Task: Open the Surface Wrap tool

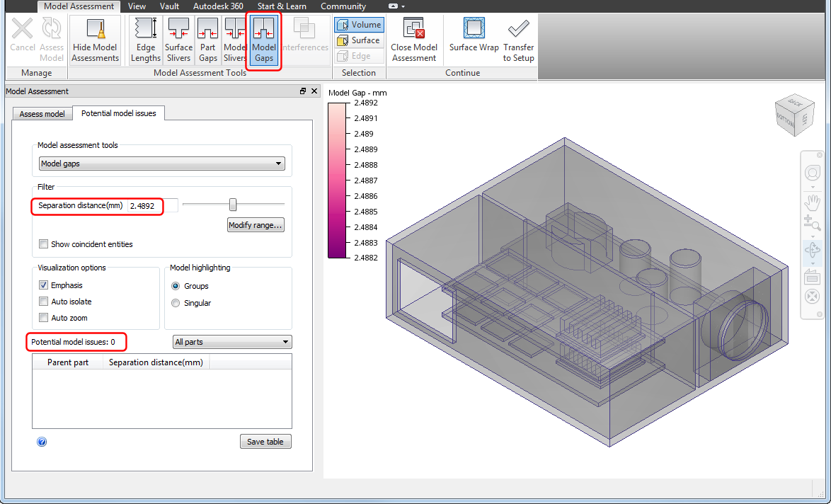Action: pos(474,35)
